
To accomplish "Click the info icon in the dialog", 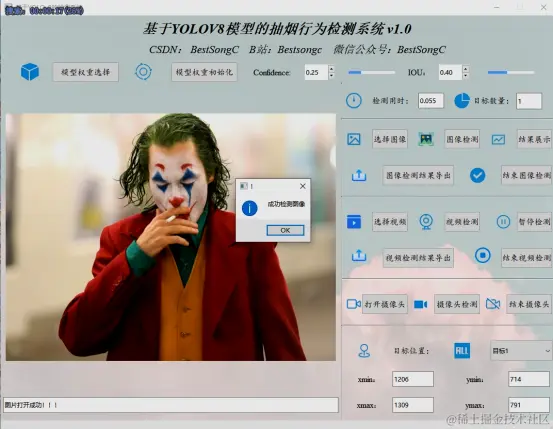I will [x=249, y=208].
